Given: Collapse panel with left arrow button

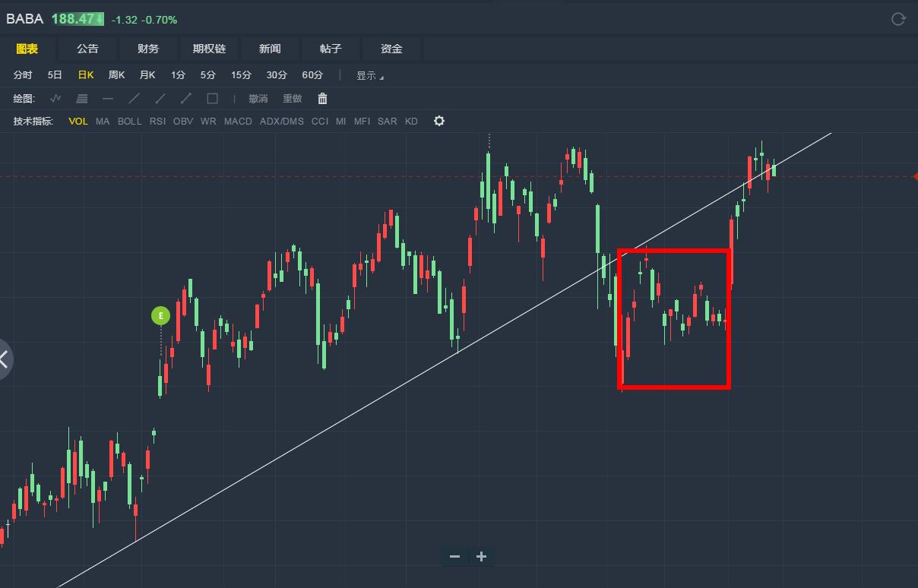Looking at the screenshot, I should click(5, 359).
